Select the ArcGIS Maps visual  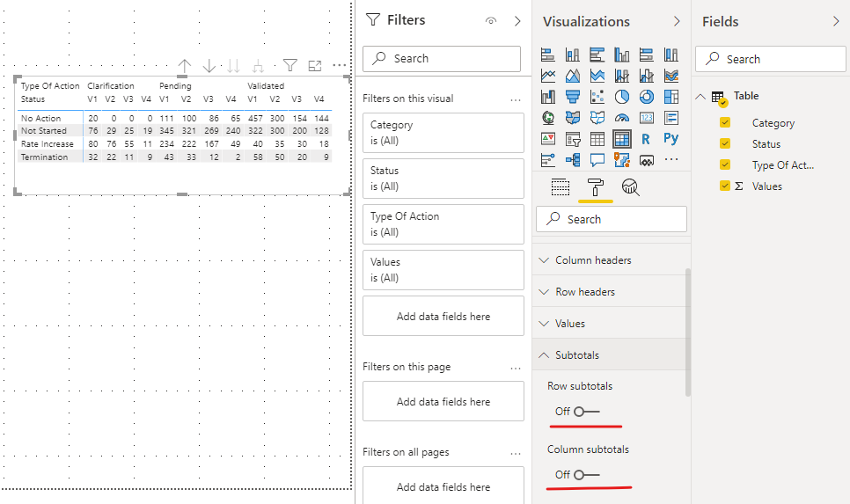pos(622,160)
